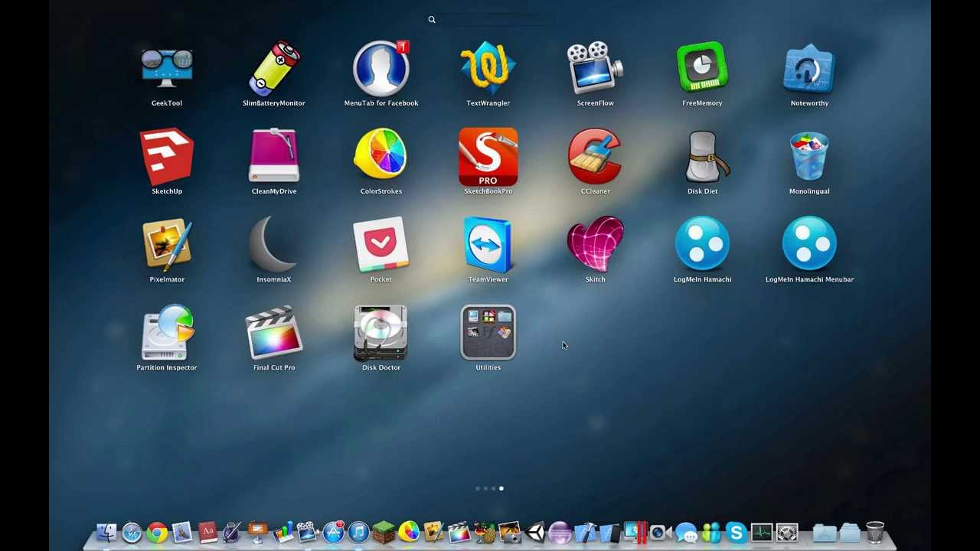Launch Keynote from the Dock
The width and height of the screenshot is (980, 551).
257,532
